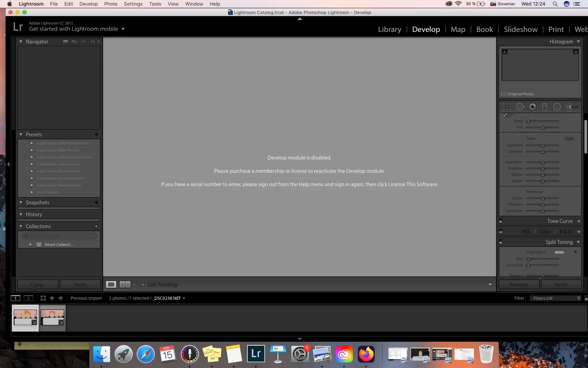Viewport: 588px width, 368px height.
Task: Toggle the Tone Curve panel switch
Action: 500,221
